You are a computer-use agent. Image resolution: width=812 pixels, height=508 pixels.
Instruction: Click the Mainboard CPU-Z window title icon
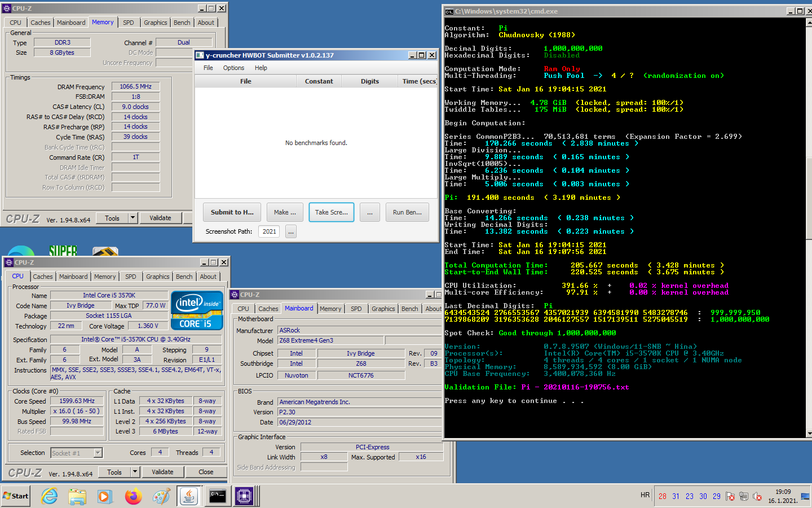tap(235, 295)
